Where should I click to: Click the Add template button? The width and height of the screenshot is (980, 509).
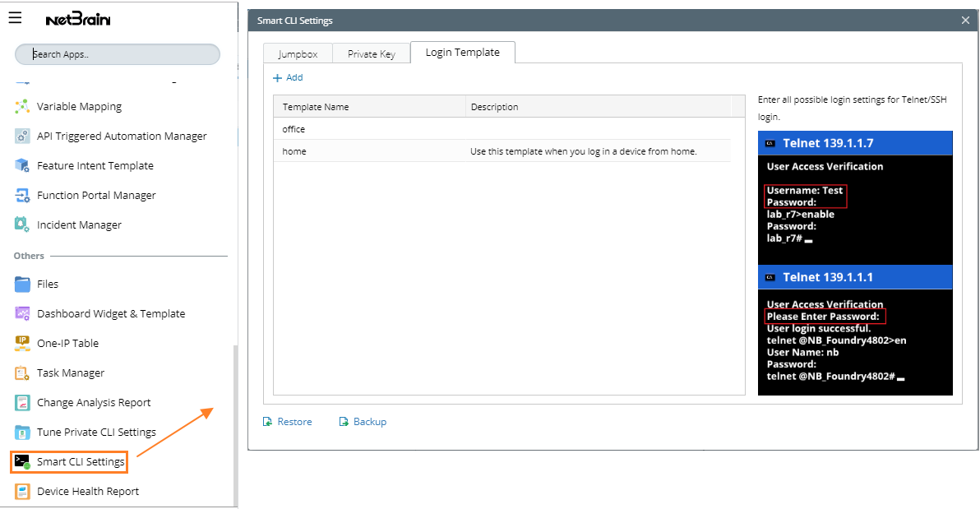pyautogui.click(x=288, y=78)
